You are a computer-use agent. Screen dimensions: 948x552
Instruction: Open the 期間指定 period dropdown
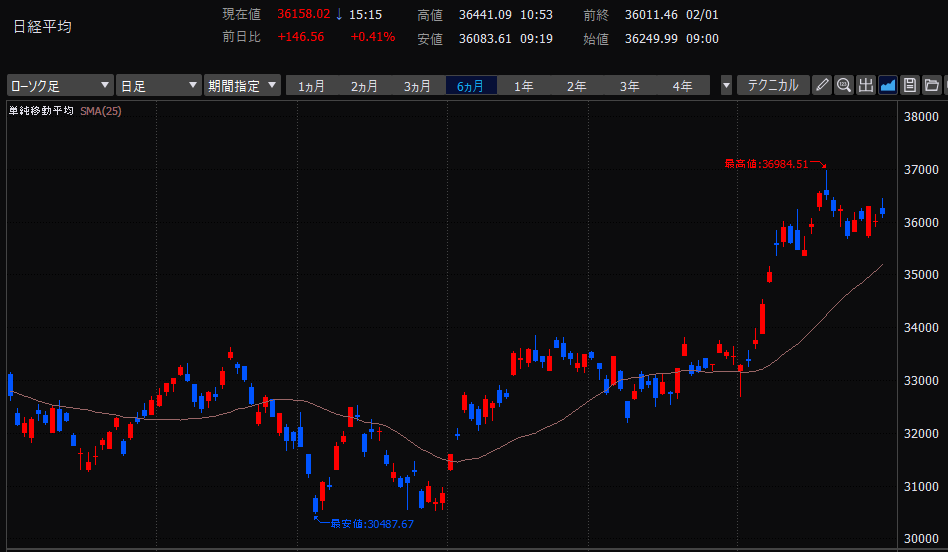tap(242, 85)
